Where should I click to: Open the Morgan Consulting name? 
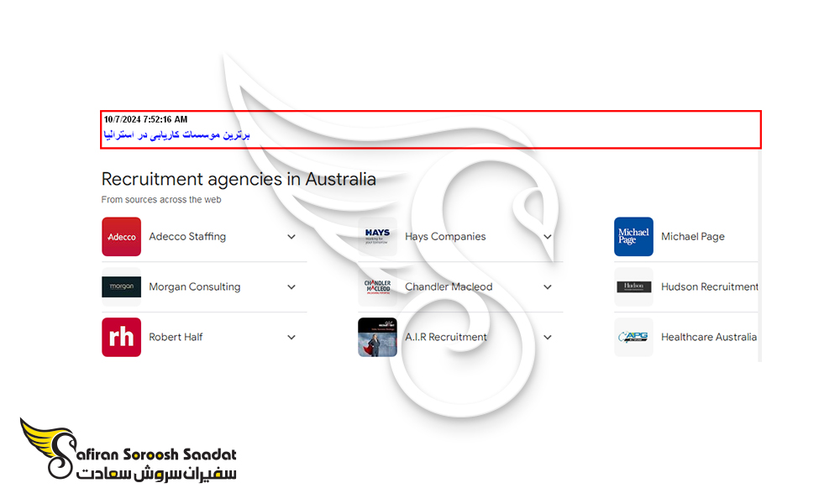click(x=195, y=287)
